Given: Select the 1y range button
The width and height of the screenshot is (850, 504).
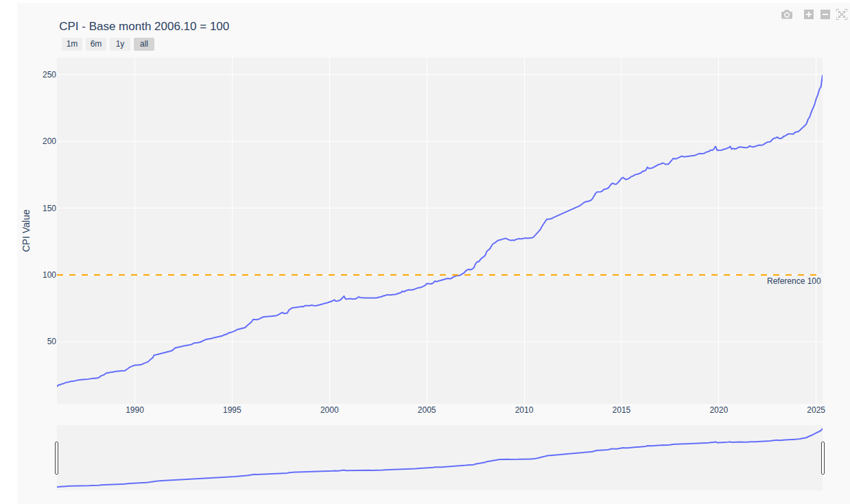Looking at the screenshot, I should coord(120,44).
